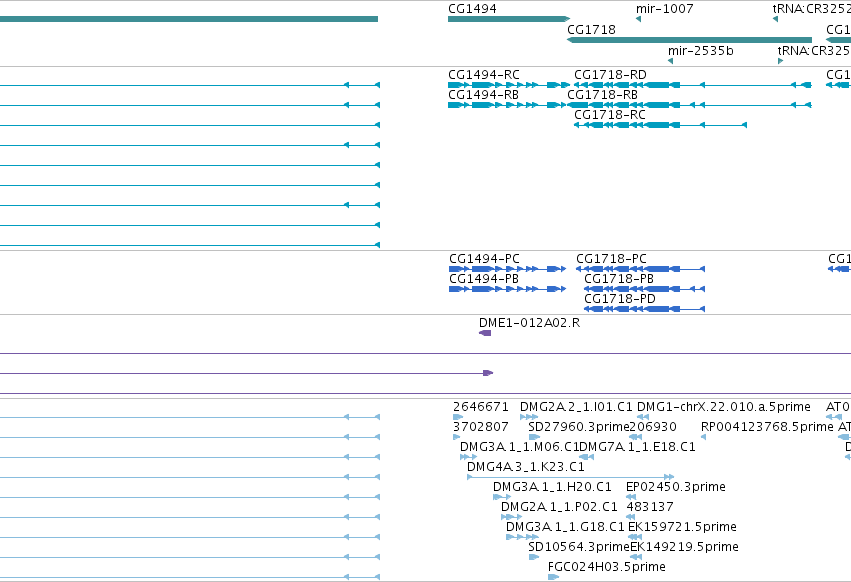The image size is (851, 582).
Task: Pick the DMG7A.1_1.E18.C1 EST glyph
Action: tap(586, 457)
